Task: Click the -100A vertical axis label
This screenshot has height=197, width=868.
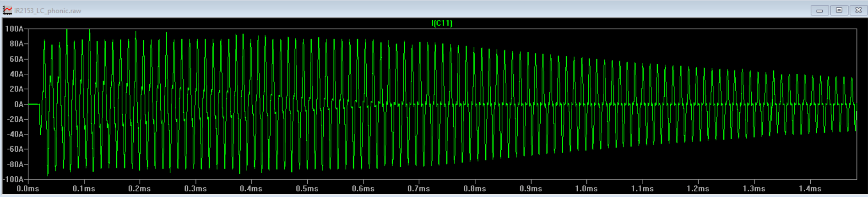Action: coord(13,179)
